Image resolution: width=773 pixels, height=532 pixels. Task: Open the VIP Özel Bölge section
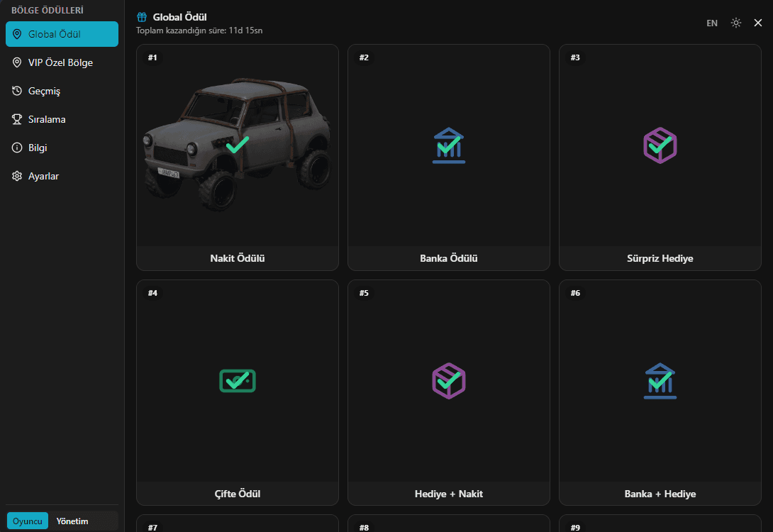[62, 62]
